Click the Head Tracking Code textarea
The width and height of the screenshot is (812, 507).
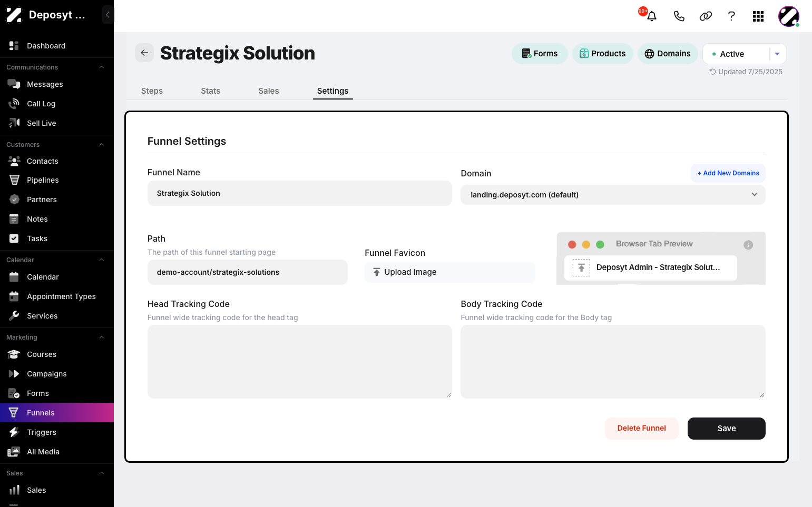tap(299, 362)
